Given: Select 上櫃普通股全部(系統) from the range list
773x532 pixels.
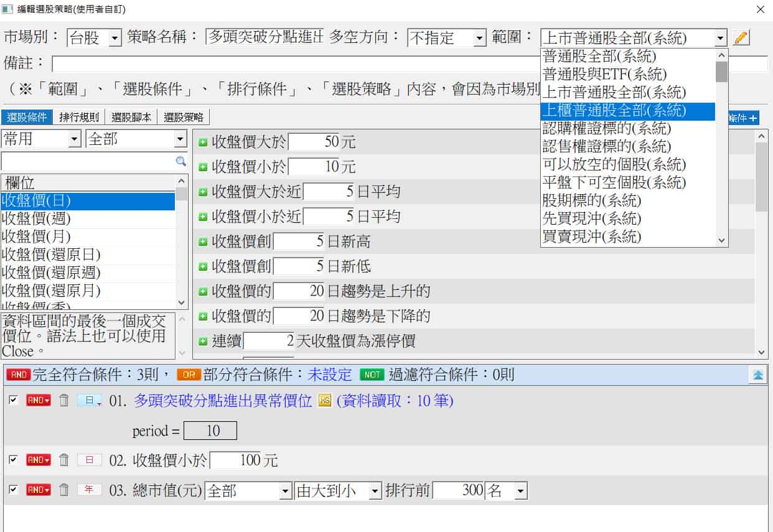Looking at the screenshot, I should tap(614, 111).
